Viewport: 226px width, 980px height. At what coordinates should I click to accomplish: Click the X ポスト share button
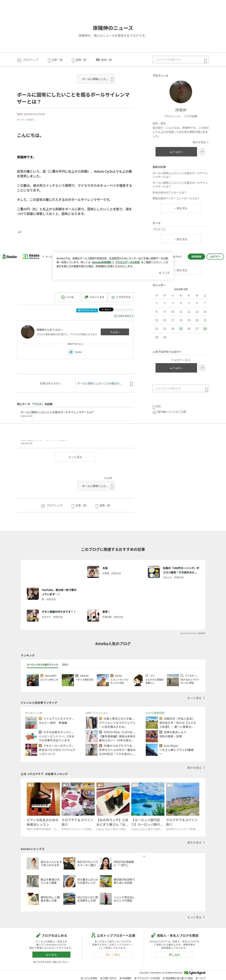106,310
